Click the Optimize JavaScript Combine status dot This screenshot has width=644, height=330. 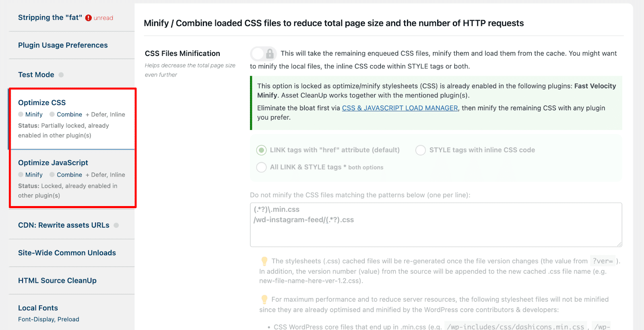(52, 175)
